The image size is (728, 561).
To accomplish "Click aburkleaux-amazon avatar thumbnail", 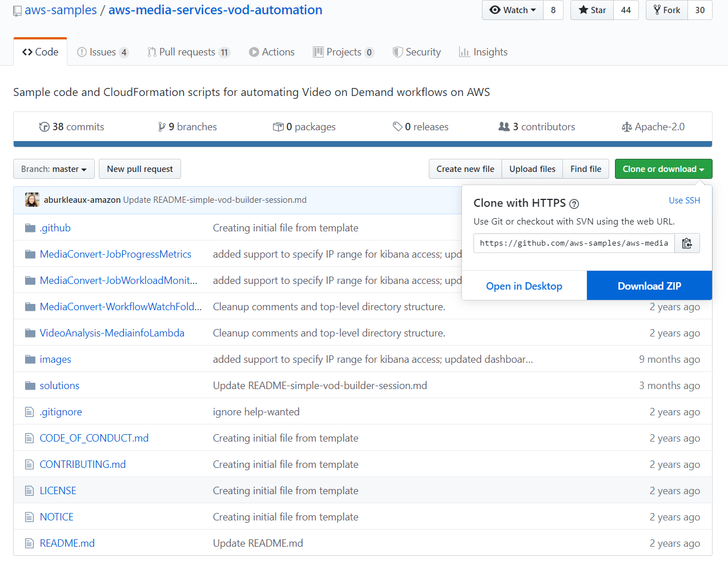I will pyautogui.click(x=32, y=200).
